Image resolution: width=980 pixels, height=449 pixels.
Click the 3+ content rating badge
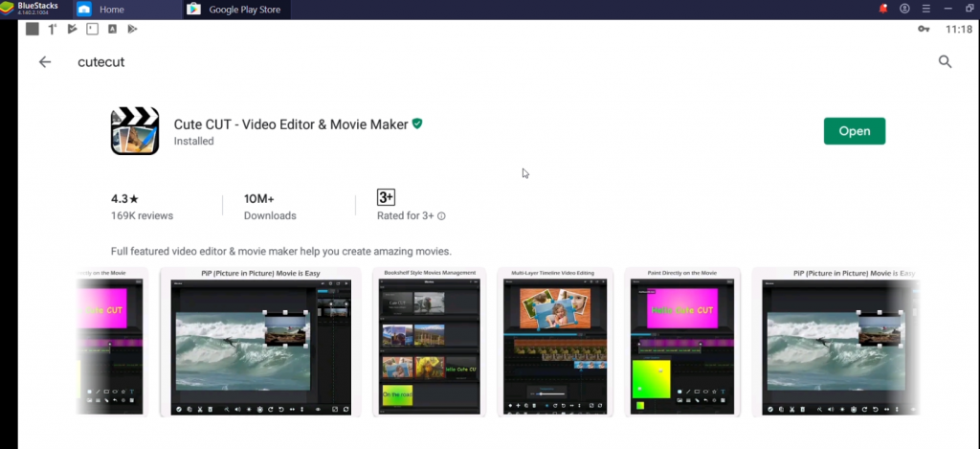point(386,197)
